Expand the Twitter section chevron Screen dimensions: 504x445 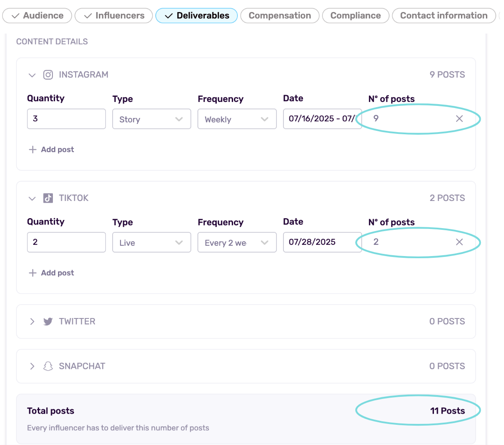pyautogui.click(x=32, y=321)
